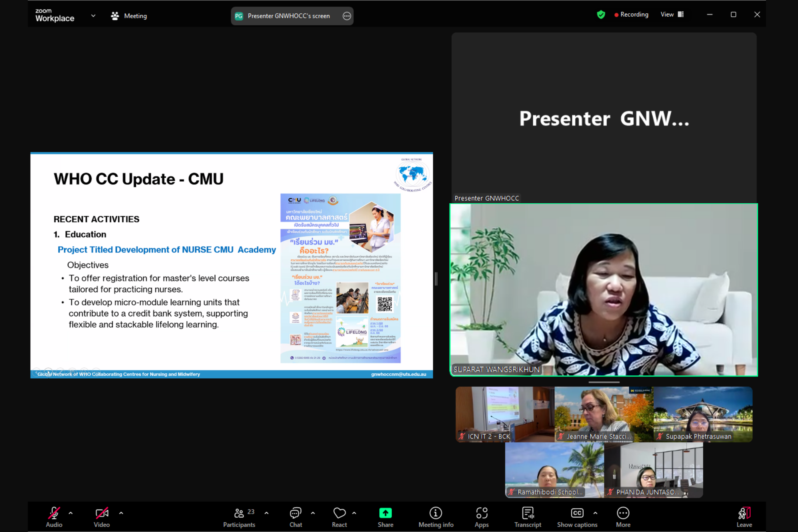Viewport: 798px width, 532px height.
Task: Expand Show captions options caret
Action: [x=595, y=513]
